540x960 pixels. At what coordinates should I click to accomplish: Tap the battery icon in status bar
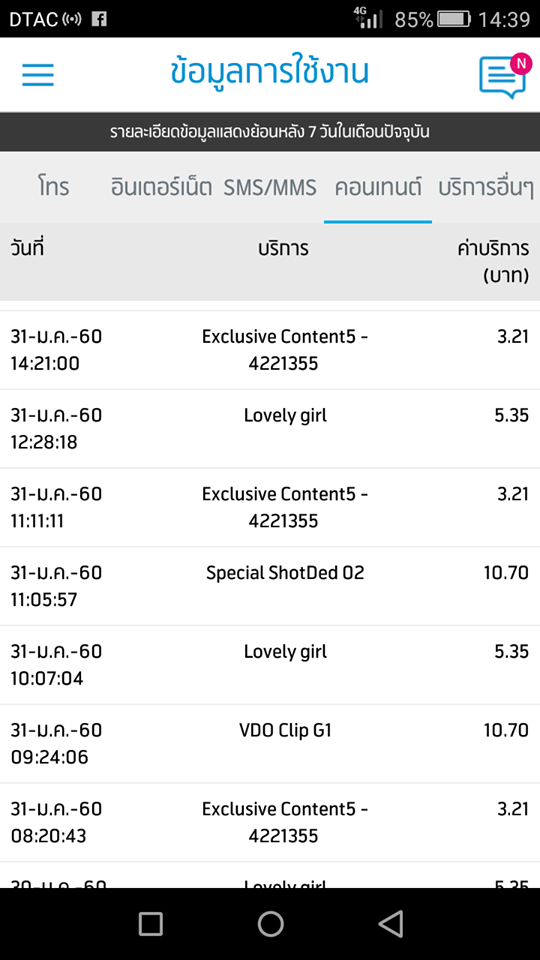(454, 19)
